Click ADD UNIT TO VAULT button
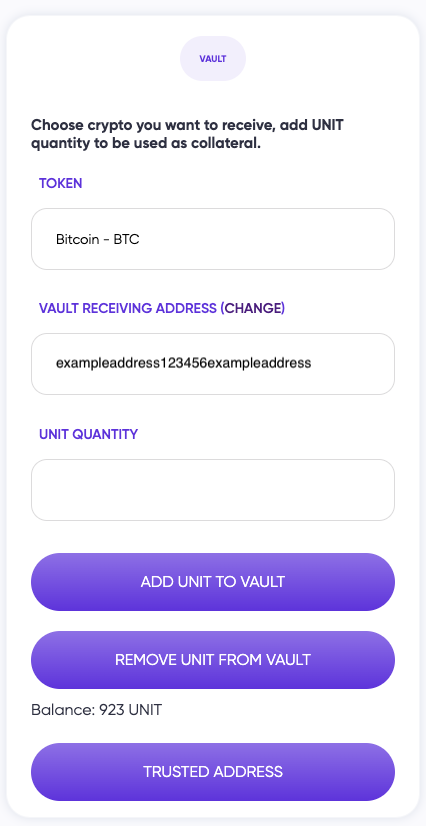 pyautogui.click(x=213, y=582)
